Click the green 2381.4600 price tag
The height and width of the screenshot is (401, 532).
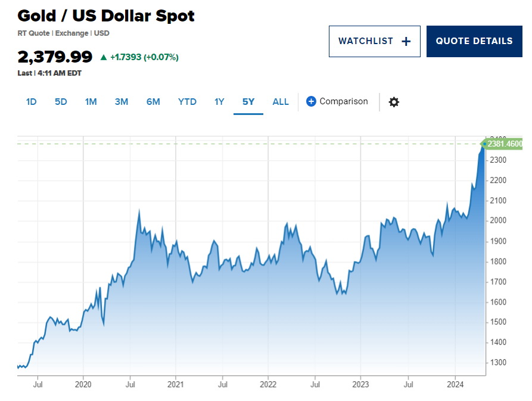[502, 144]
